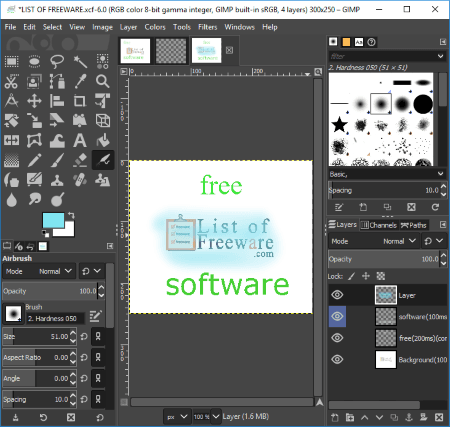This screenshot has width=450, height=427.
Task: Select the Scissors Select tool
Action: (12, 81)
